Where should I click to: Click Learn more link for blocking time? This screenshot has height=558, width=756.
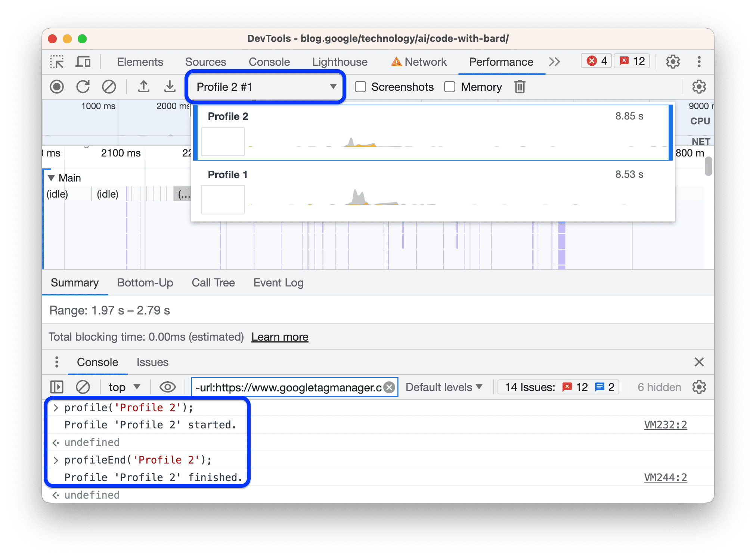tap(280, 337)
